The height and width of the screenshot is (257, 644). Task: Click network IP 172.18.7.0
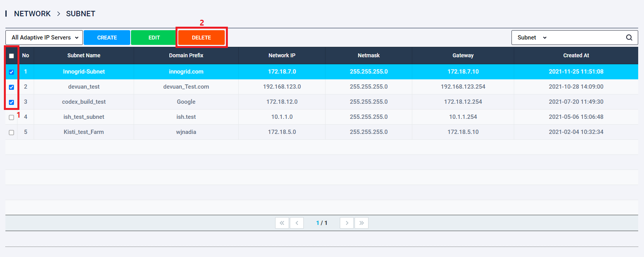pyautogui.click(x=282, y=72)
